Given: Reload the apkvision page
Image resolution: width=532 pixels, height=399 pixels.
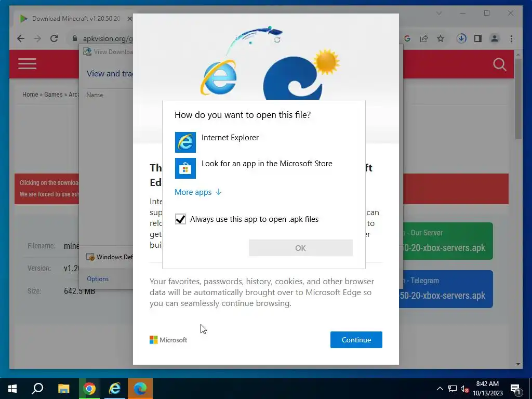Looking at the screenshot, I should [54, 38].
